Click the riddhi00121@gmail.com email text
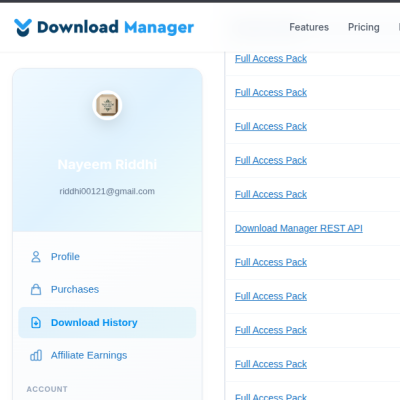This screenshot has width=400, height=400. [x=107, y=191]
